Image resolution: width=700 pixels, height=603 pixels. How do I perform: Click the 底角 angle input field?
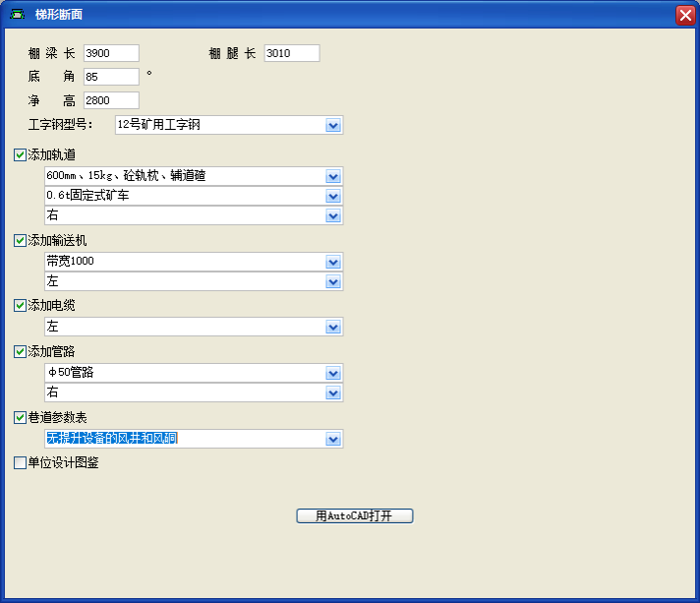pyautogui.click(x=111, y=77)
